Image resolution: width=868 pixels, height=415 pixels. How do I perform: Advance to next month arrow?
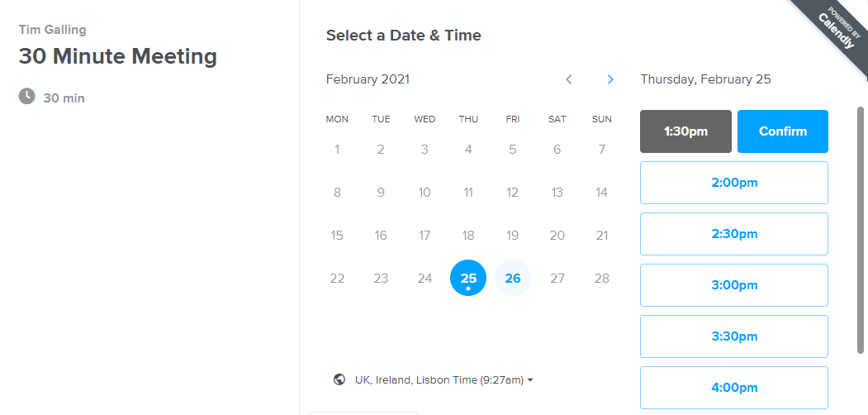click(x=610, y=79)
